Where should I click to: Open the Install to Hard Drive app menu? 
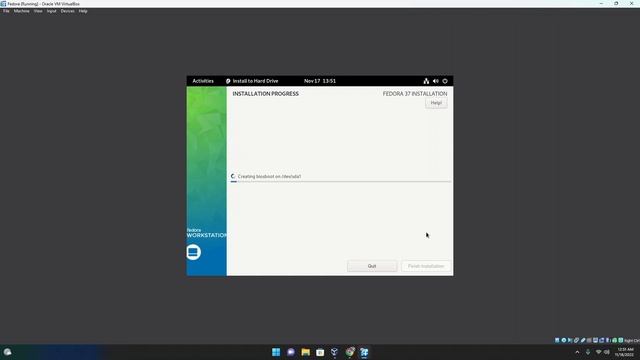(x=252, y=81)
